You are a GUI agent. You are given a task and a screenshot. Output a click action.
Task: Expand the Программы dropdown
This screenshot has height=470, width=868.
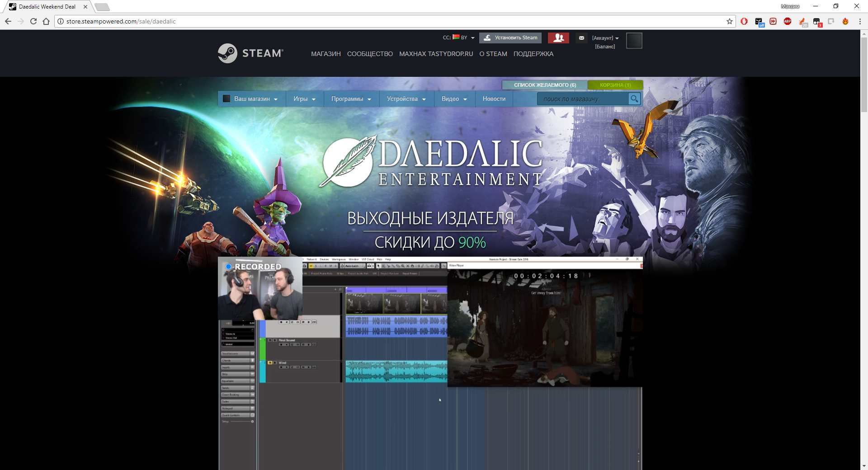tap(351, 99)
